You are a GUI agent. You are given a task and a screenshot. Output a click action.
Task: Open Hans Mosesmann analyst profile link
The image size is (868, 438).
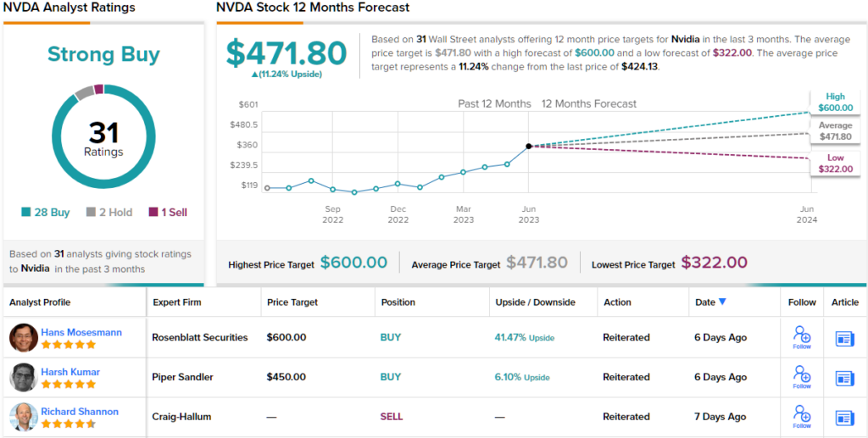tap(81, 332)
